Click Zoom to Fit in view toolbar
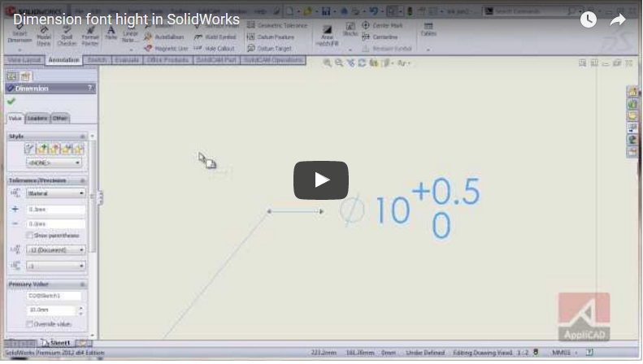The height and width of the screenshot is (364, 643). pos(327,63)
